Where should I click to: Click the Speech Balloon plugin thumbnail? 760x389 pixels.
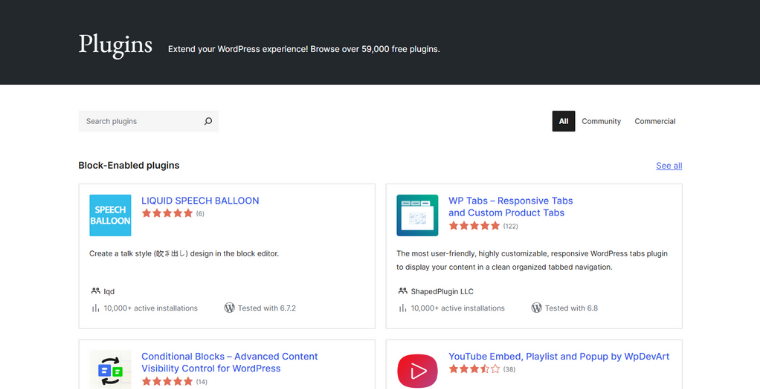pyautogui.click(x=110, y=215)
